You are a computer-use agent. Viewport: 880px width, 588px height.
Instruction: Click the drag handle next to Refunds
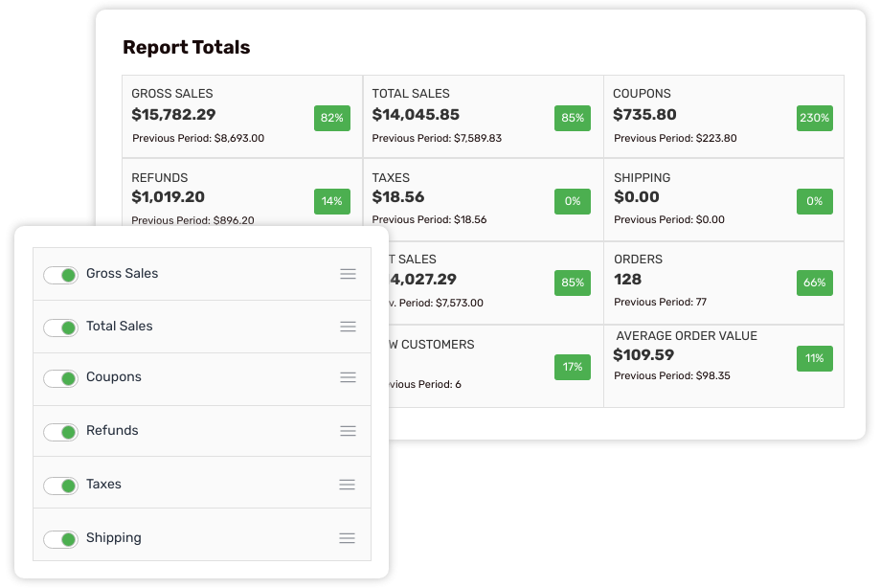pos(347,431)
